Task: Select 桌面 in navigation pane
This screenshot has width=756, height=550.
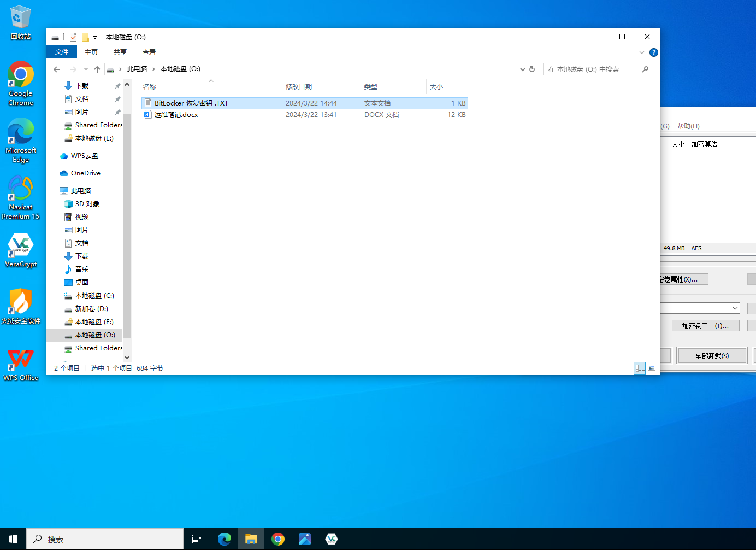Action: click(x=82, y=283)
